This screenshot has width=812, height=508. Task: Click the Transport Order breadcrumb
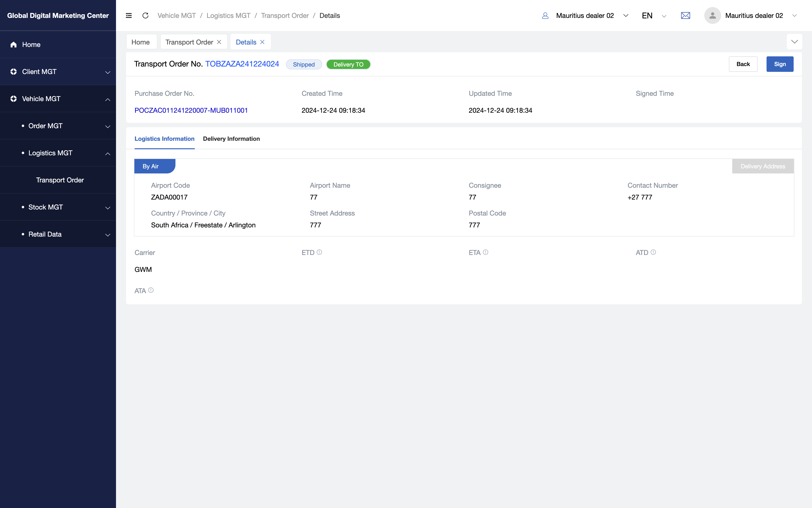(285, 15)
